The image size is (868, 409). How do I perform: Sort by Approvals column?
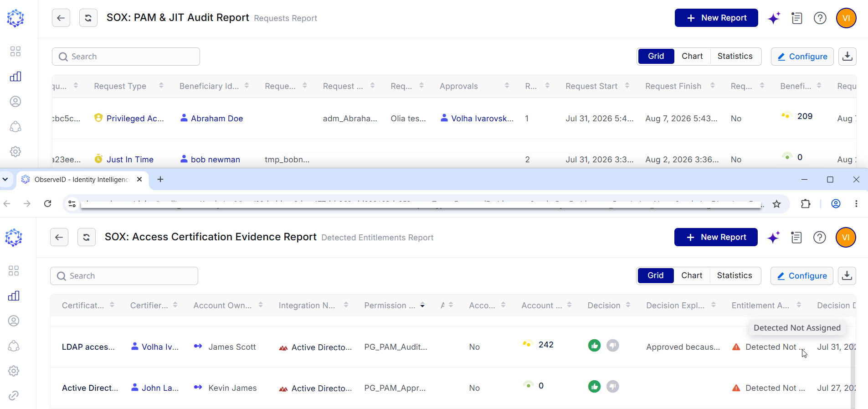(x=507, y=86)
